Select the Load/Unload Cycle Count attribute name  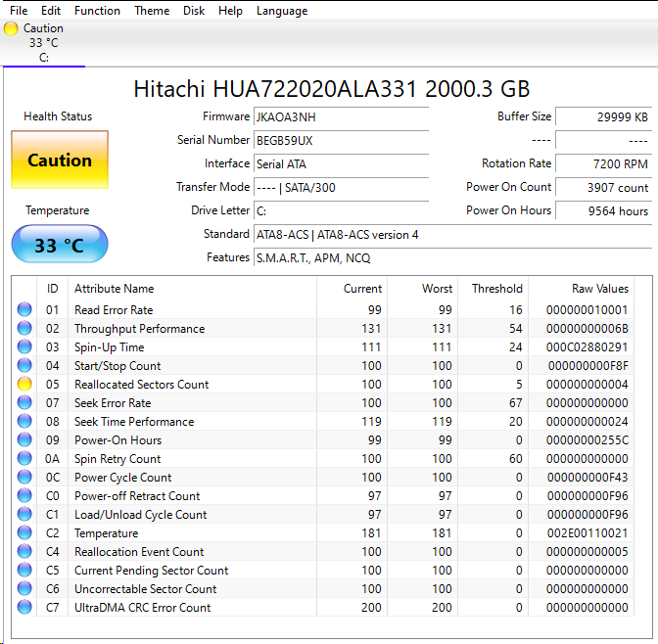click(x=141, y=515)
